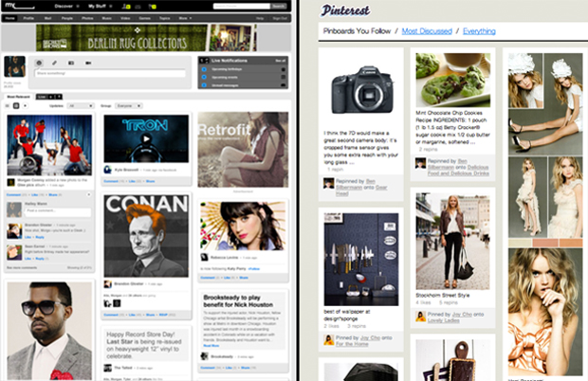Click the Unread messages blue bullet icon
The width and height of the screenshot is (588, 381).
point(204,84)
